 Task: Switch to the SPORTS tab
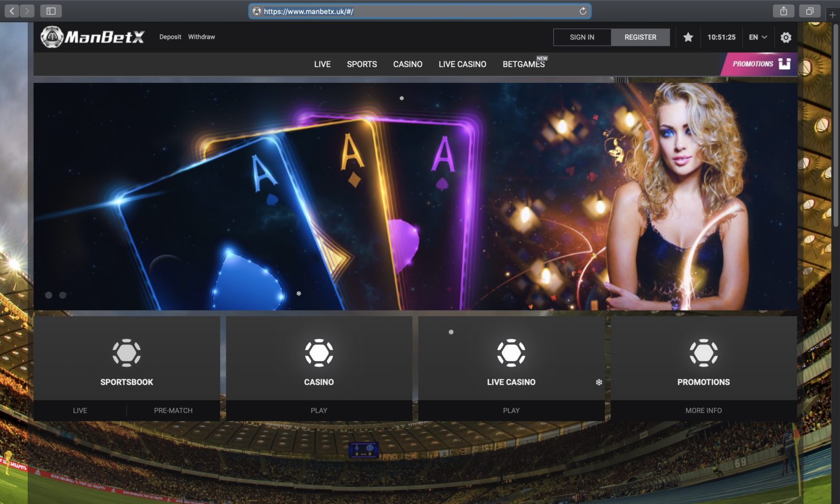362,64
